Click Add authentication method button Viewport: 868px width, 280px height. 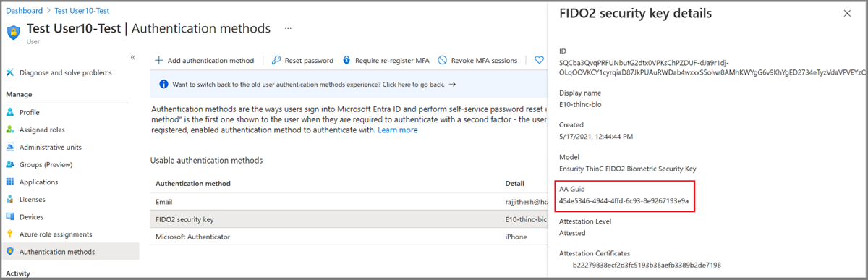click(x=205, y=60)
